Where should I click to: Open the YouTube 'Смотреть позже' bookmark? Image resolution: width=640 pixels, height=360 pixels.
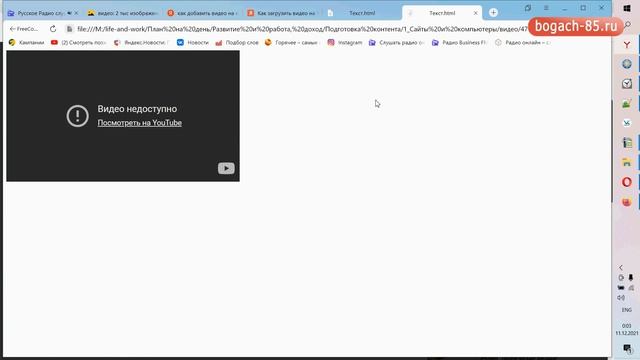pos(78,42)
